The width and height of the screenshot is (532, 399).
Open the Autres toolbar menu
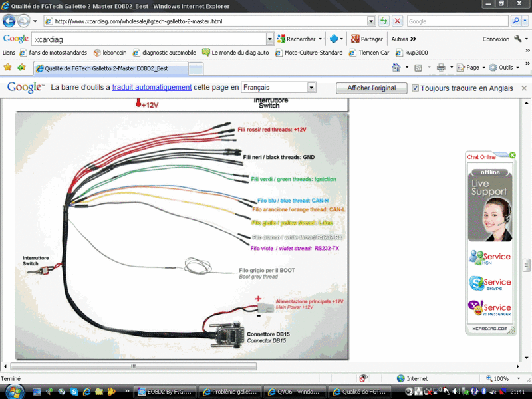[x=404, y=39]
